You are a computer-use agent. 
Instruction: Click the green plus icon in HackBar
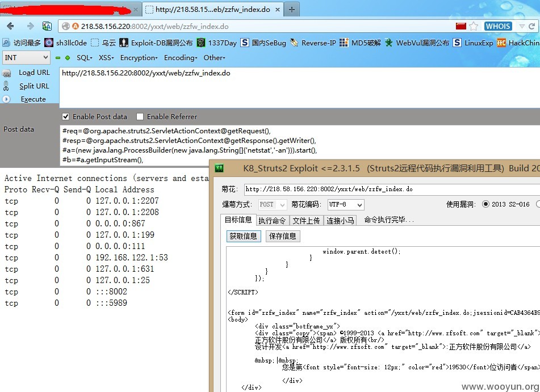68,58
